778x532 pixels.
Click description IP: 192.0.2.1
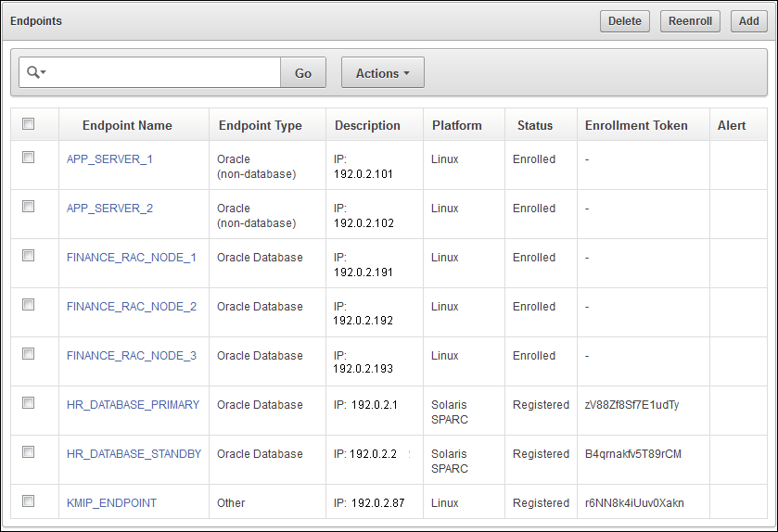(x=365, y=405)
